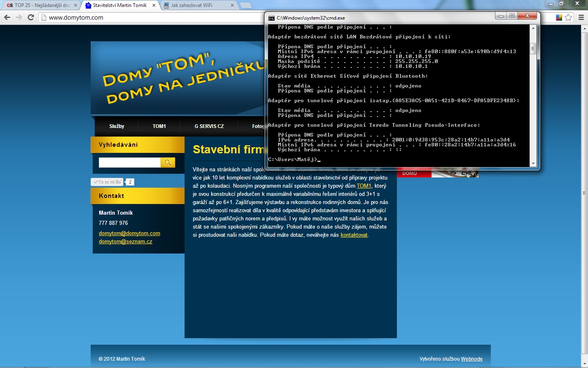Click the like count badge showing 2
588x368 pixels.
coord(130,182)
